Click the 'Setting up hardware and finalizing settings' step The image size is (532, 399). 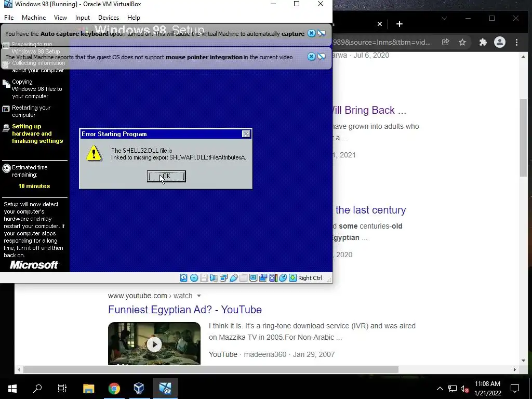coord(37,134)
